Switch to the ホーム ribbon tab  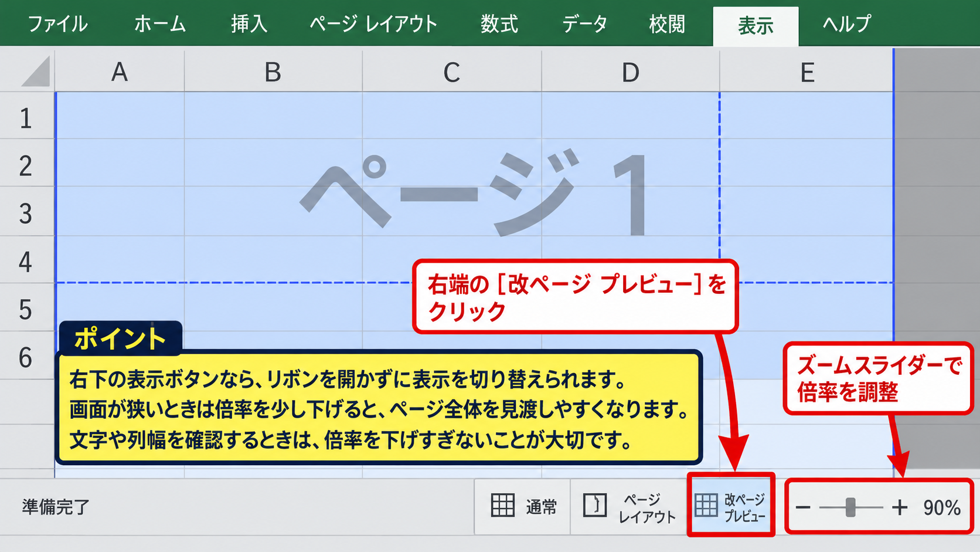pos(160,24)
